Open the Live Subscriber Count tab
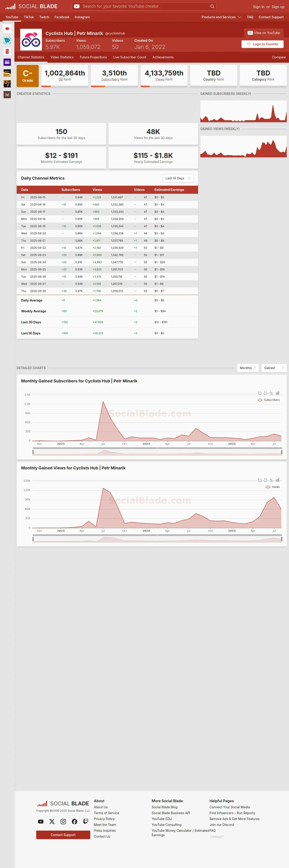289x868 pixels. pyautogui.click(x=129, y=57)
